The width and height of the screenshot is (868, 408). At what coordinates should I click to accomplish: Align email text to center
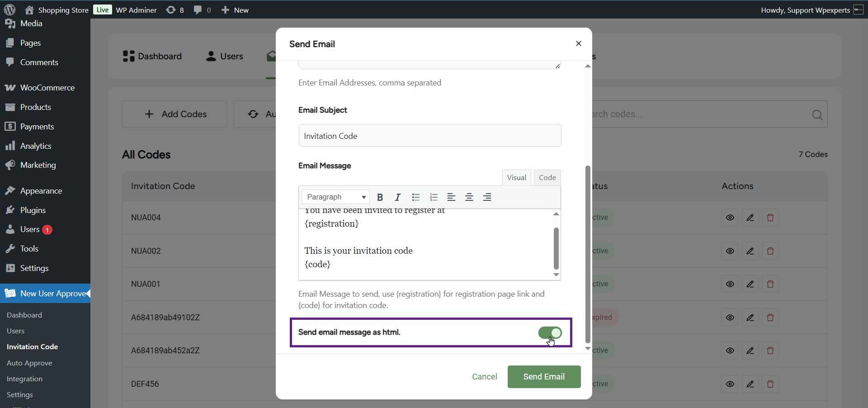tap(469, 197)
